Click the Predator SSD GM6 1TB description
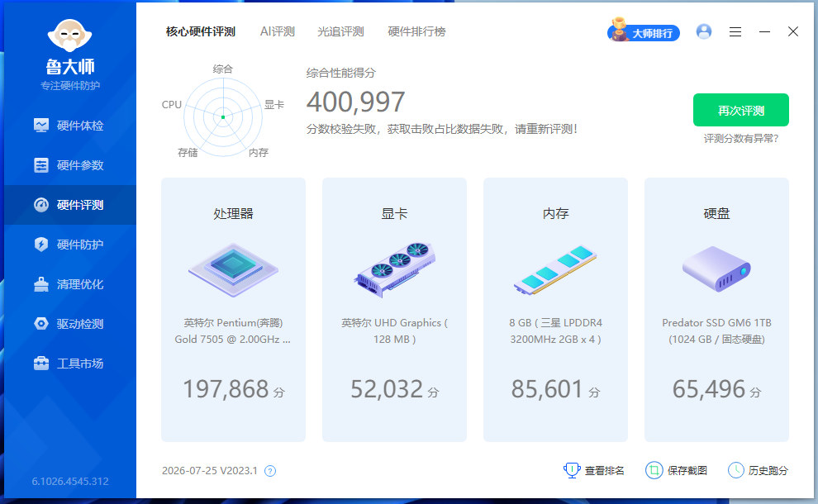 (x=717, y=330)
